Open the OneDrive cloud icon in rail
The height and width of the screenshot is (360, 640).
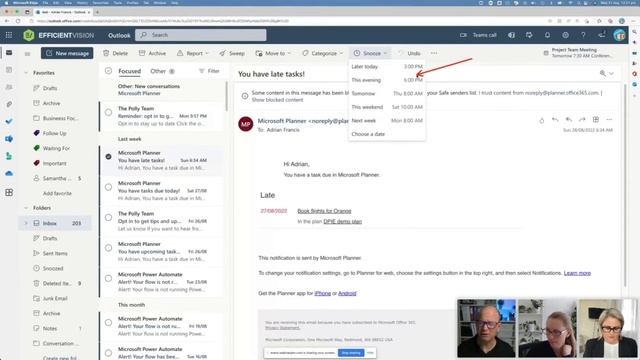(9, 173)
